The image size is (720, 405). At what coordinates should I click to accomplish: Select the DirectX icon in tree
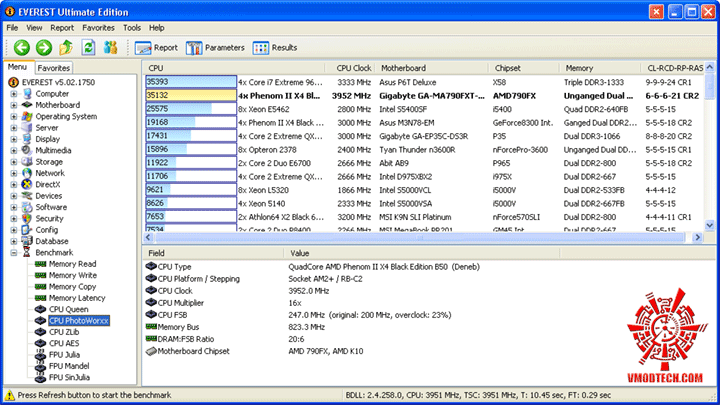[x=27, y=185]
